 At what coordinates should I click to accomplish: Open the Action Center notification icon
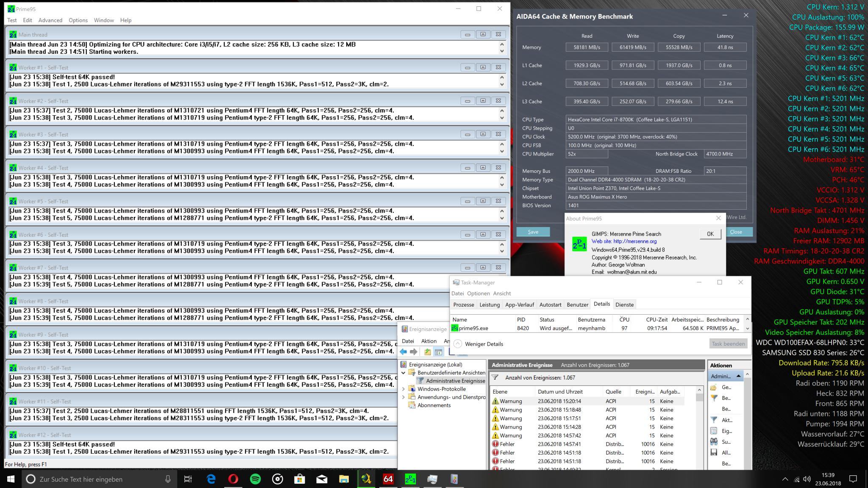[853, 479]
